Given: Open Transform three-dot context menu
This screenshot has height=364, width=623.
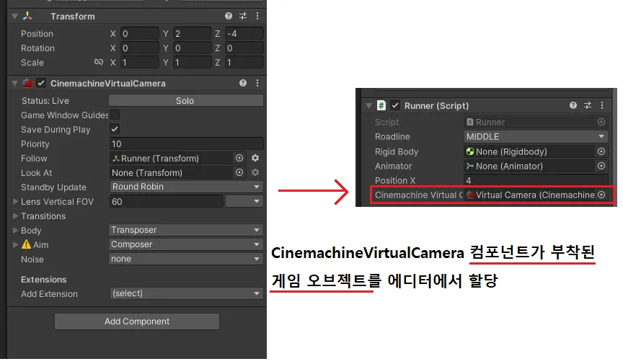Looking at the screenshot, I should 257,16.
